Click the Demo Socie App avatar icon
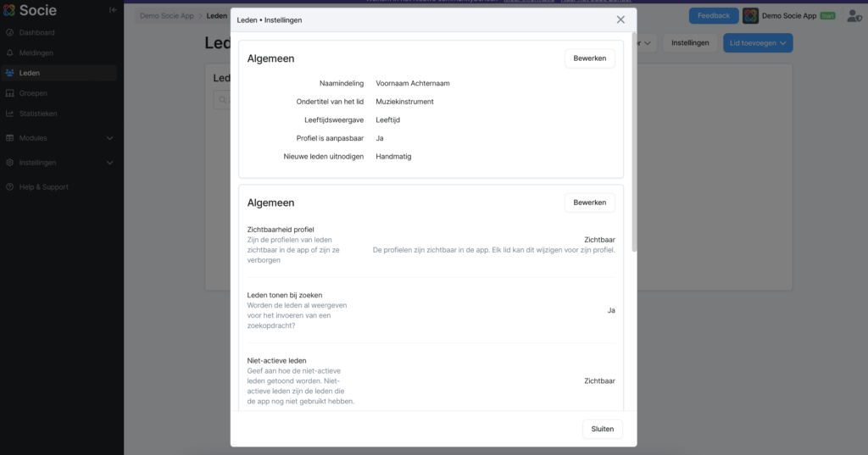Viewport: 868px width, 455px height. point(750,15)
